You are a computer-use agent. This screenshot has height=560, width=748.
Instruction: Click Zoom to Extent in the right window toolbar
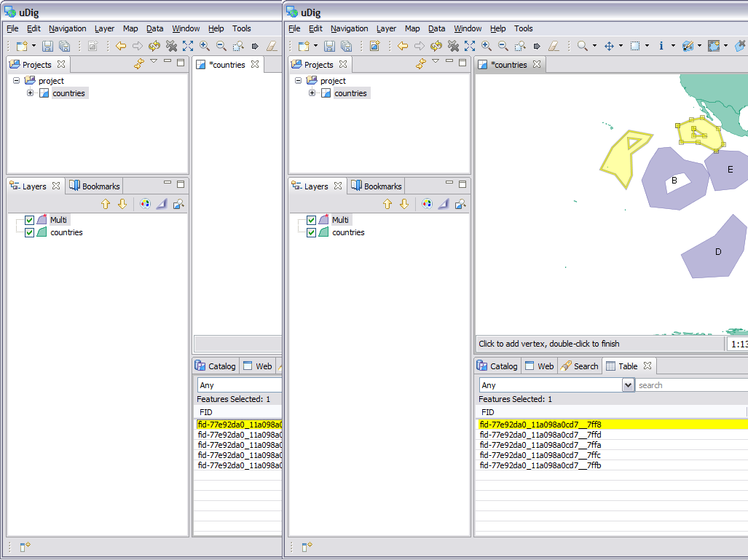tap(470, 46)
